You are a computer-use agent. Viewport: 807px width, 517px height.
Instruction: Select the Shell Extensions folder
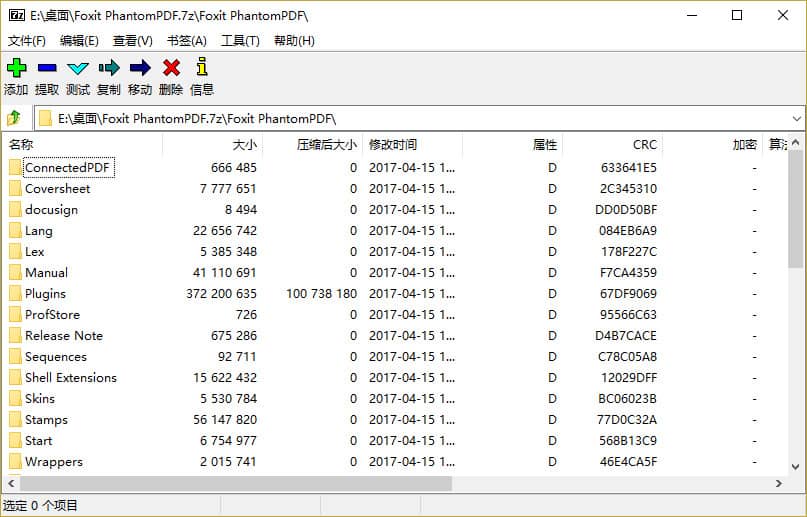[x=70, y=378]
